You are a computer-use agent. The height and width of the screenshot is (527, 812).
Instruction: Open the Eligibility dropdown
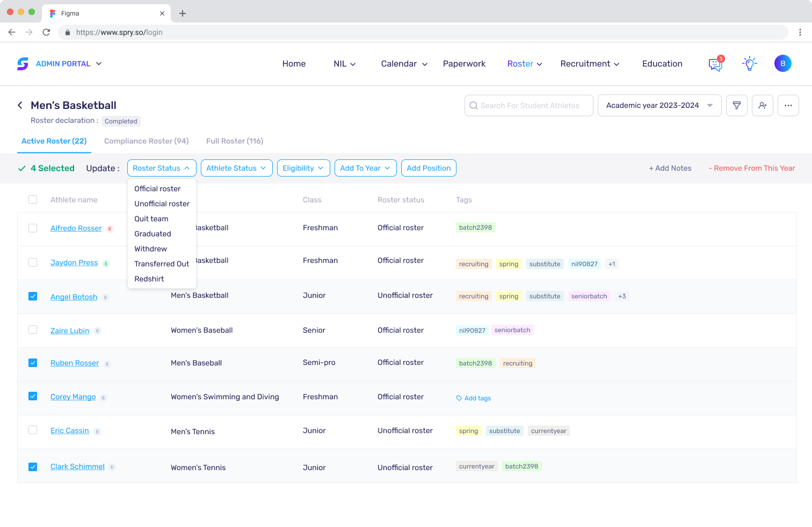point(303,168)
